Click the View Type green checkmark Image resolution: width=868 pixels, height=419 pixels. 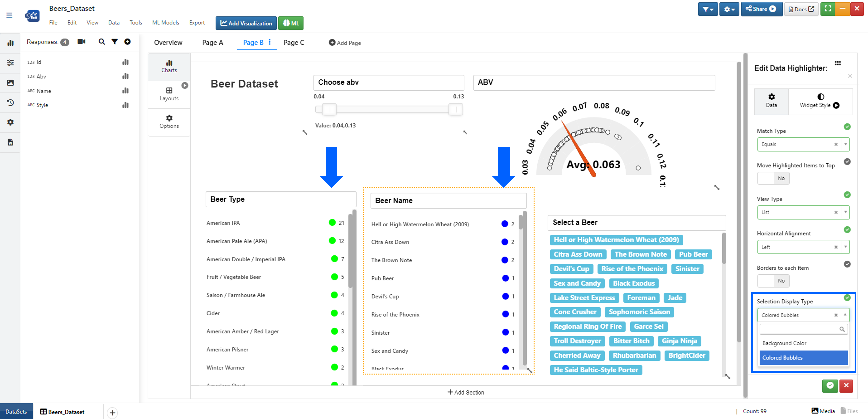tap(847, 195)
